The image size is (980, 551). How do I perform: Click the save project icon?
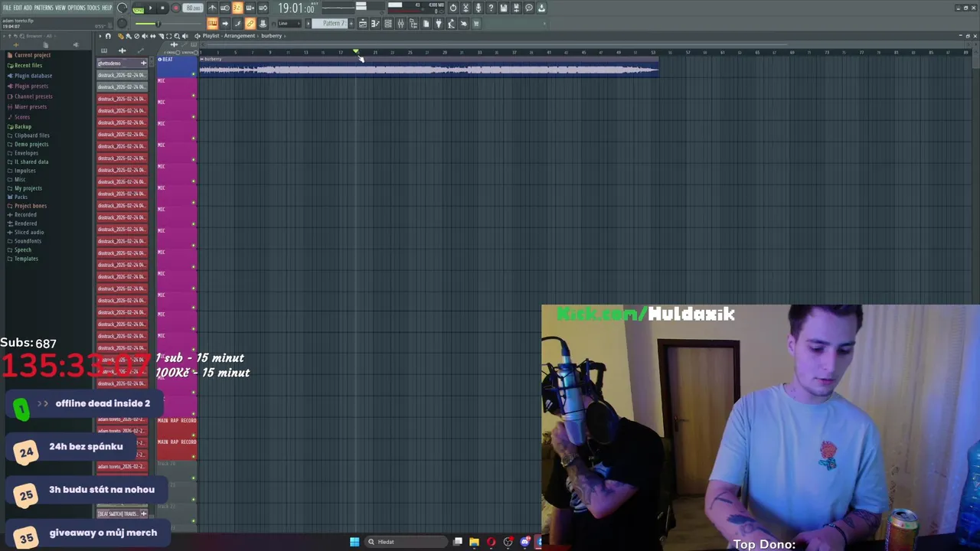503,8
